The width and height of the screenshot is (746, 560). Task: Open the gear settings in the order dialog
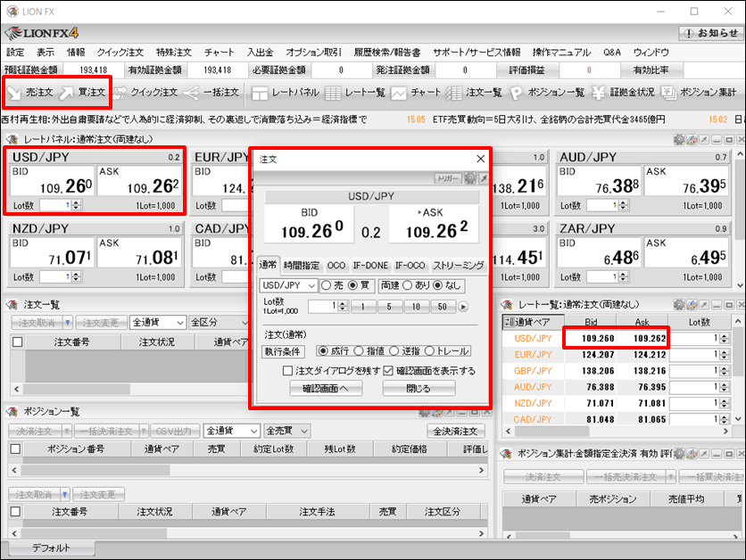470,178
